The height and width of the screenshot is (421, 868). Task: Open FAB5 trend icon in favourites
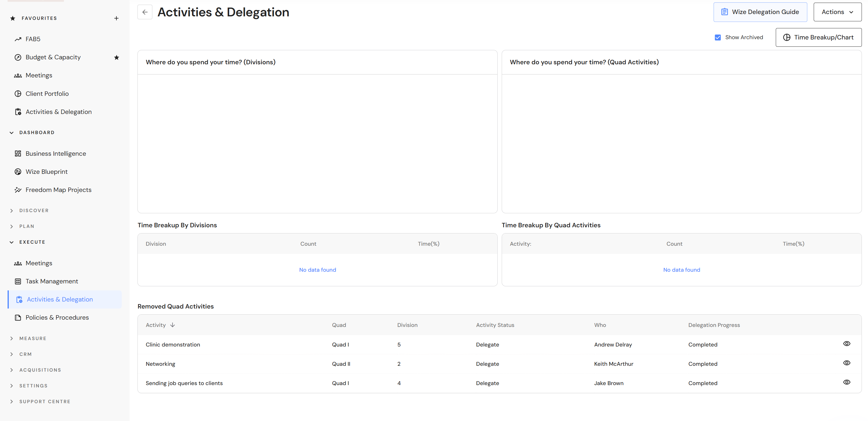tap(18, 39)
